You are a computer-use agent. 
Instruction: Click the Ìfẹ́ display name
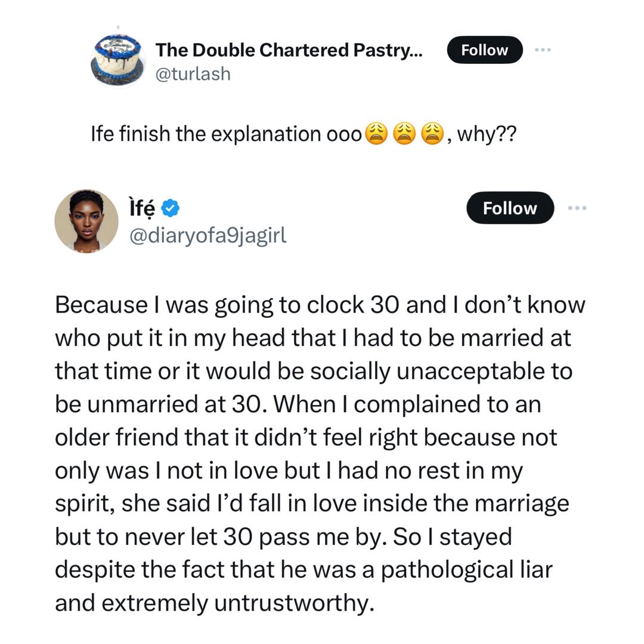pyautogui.click(x=142, y=209)
